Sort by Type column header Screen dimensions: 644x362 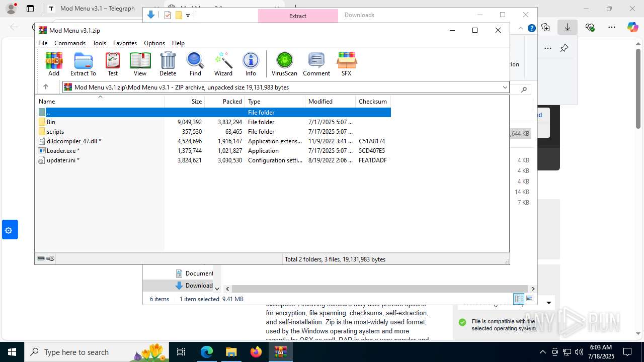point(275,102)
